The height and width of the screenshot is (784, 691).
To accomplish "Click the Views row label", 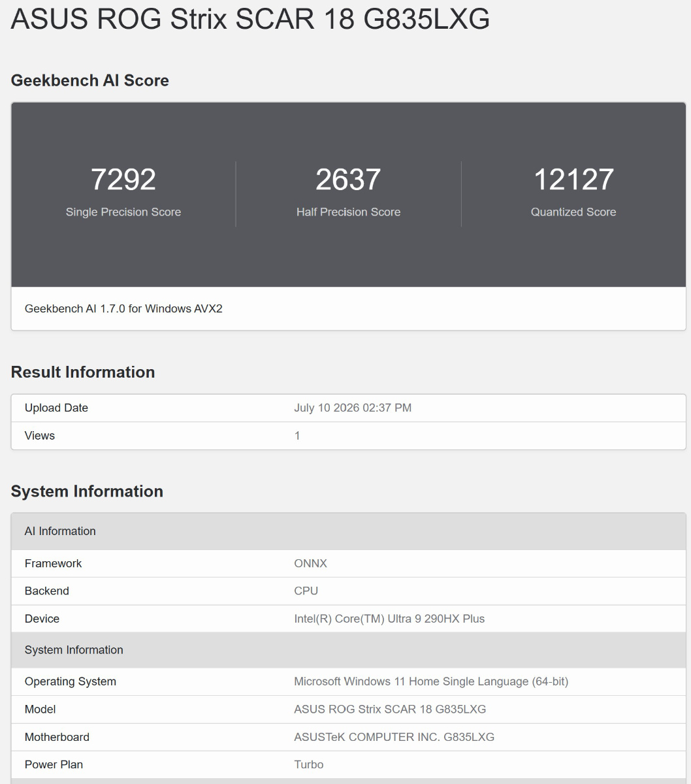I will tap(40, 436).
